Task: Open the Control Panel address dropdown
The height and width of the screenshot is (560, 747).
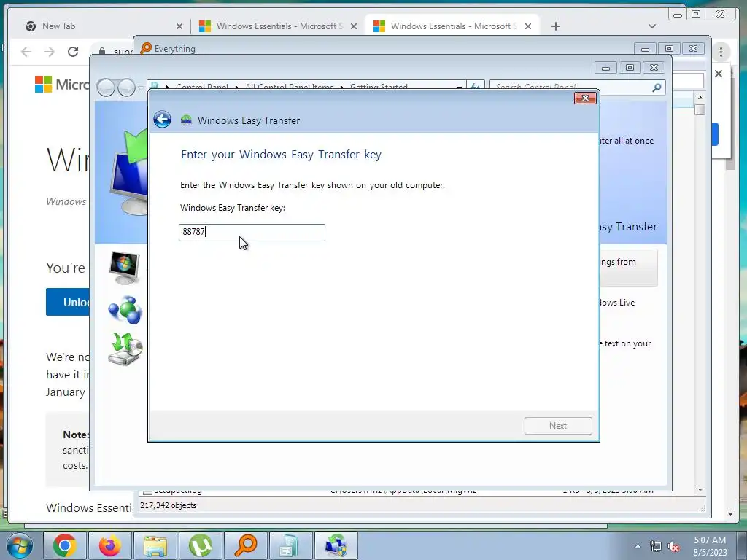Action: coord(459,87)
